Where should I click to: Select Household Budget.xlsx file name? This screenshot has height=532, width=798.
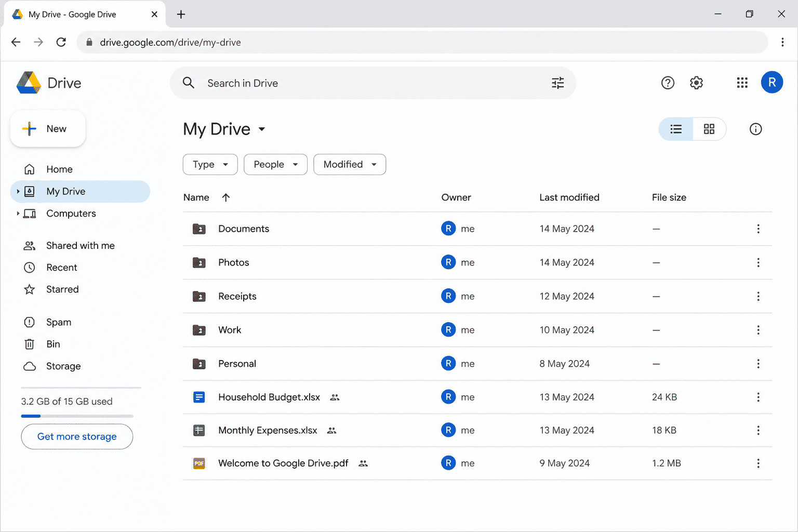269,397
